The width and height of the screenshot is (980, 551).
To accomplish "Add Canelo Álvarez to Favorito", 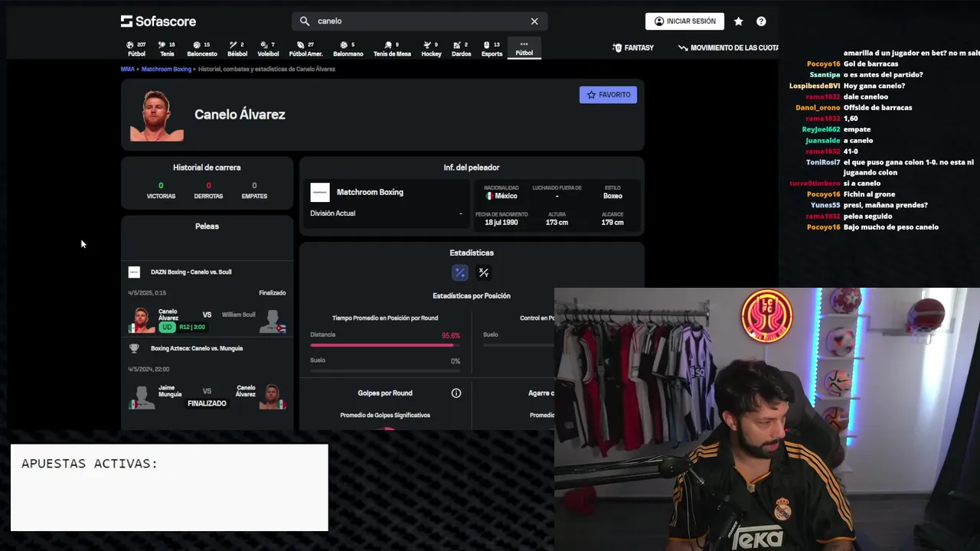I will click(x=608, y=95).
